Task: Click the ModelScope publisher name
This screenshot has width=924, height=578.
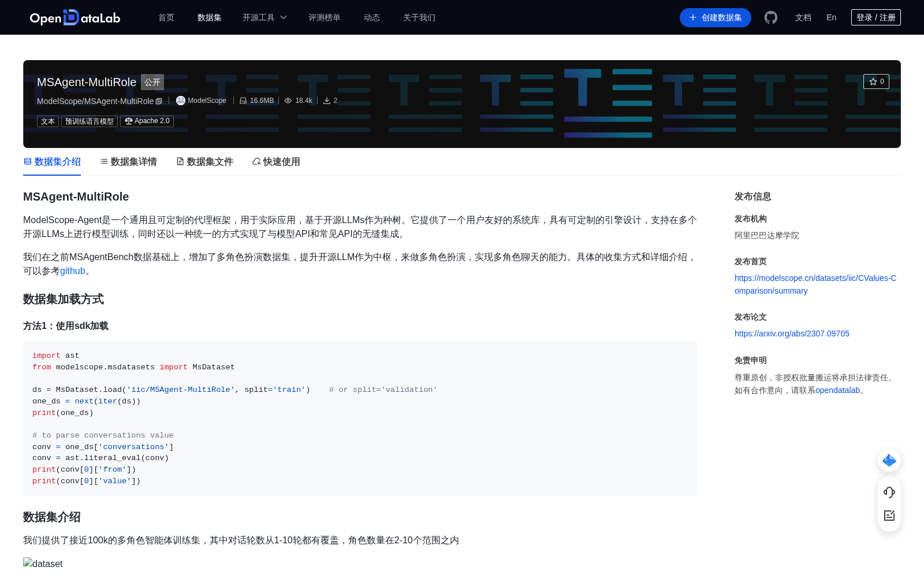Action: pyautogui.click(x=207, y=101)
